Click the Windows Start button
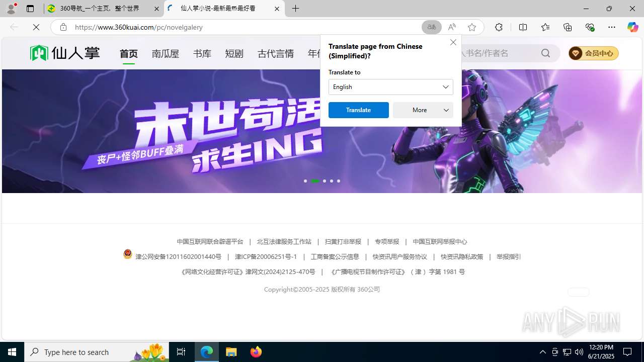 pyautogui.click(x=12, y=352)
